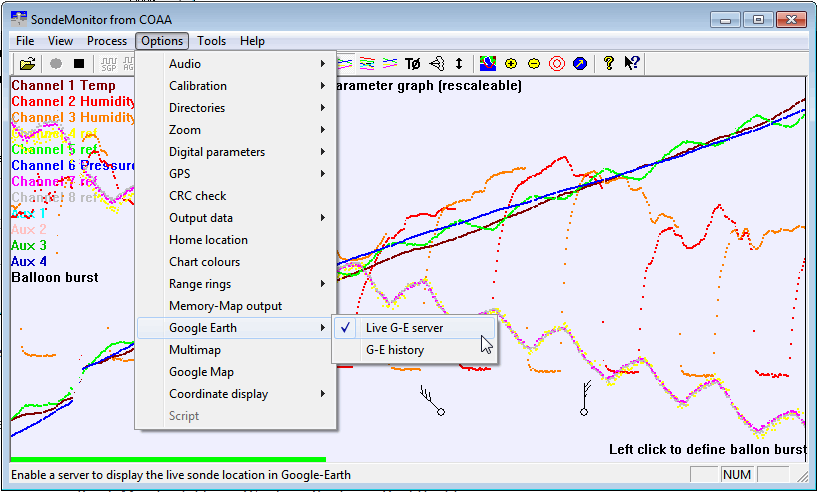The width and height of the screenshot is (818, 492).
Task: Expand the Coordinate display submenu
Action: 235,394
